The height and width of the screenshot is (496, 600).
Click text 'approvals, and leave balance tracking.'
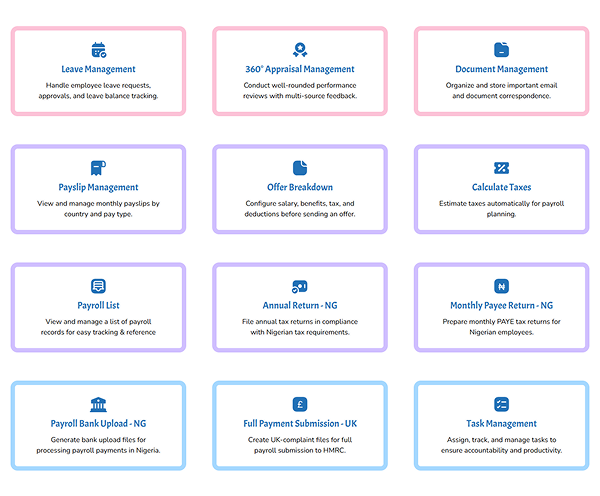[98, 96]
